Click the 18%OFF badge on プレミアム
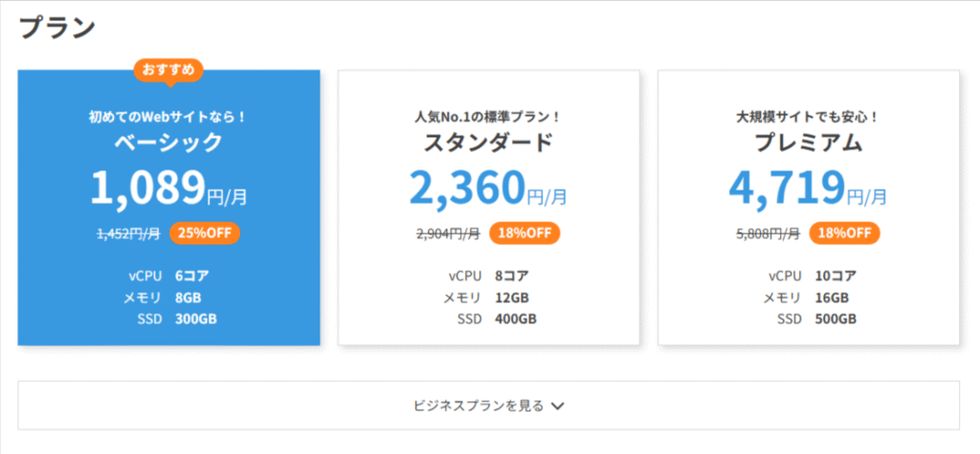Viewport: 980px width, 454px height. click(x=844, y=233)
